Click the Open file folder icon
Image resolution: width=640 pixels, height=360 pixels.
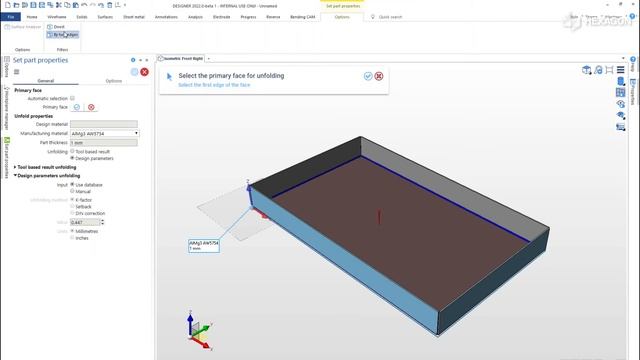pyautogui.click(x=16, y=5)
